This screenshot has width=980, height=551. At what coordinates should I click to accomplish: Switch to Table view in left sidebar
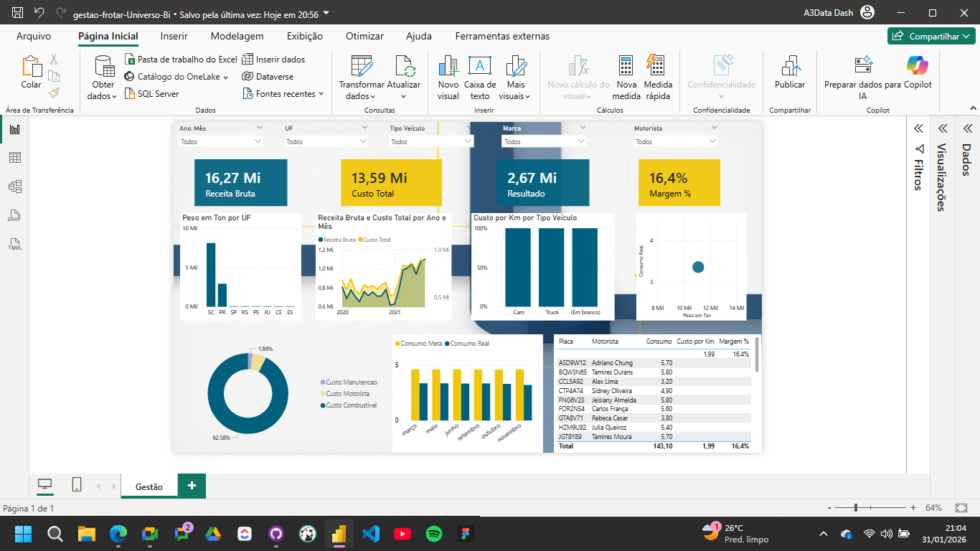[x=14, y=158]
